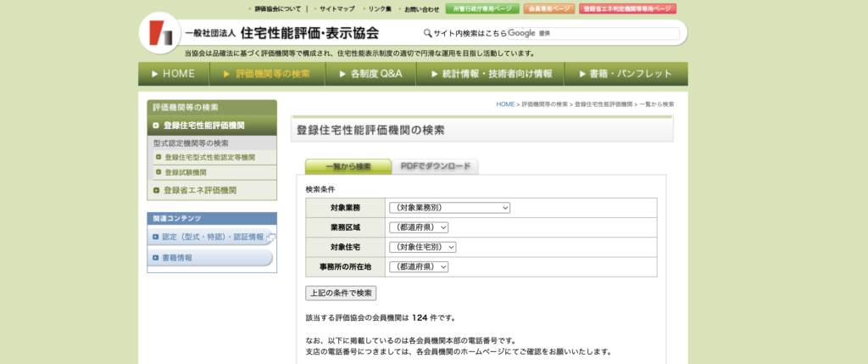868x364 pixels.
Task: Open 各制度 Q&A navigation item
Action: [x=370, y=74]
